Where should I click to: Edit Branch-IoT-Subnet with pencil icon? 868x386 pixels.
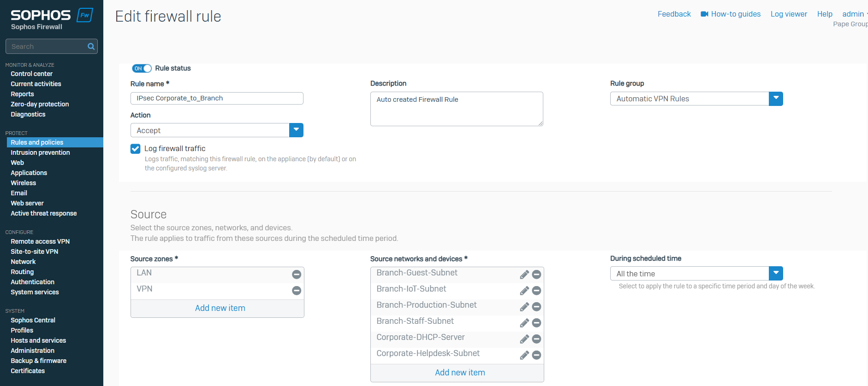(524, 291)
